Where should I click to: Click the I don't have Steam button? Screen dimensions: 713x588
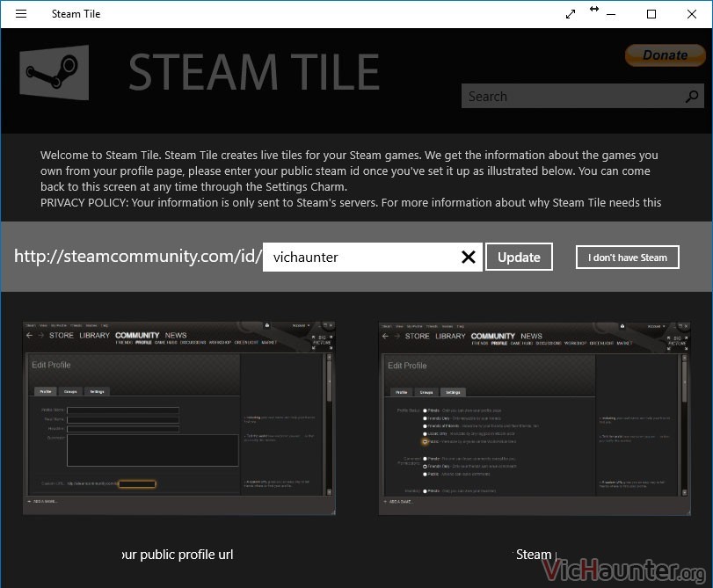pyautogui.click(x=628, y=258)
